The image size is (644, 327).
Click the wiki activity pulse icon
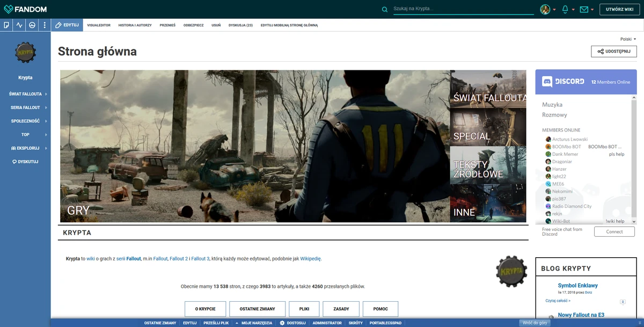pos(19,25)
